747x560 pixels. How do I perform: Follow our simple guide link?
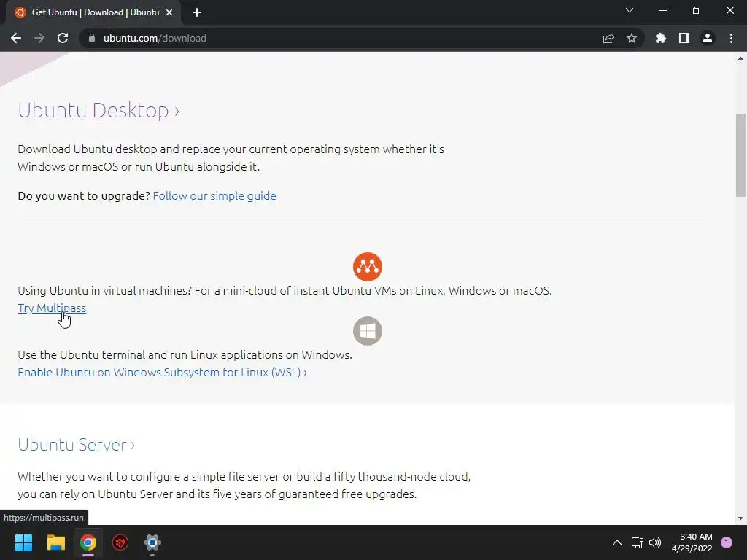coord(214,195)
